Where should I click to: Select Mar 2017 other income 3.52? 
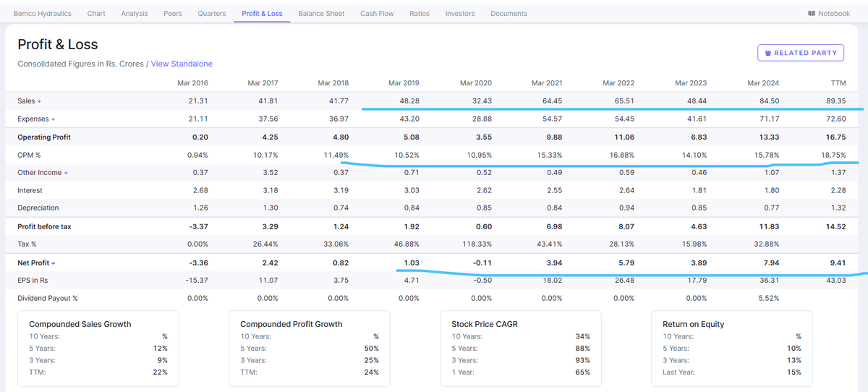(271, 173)
